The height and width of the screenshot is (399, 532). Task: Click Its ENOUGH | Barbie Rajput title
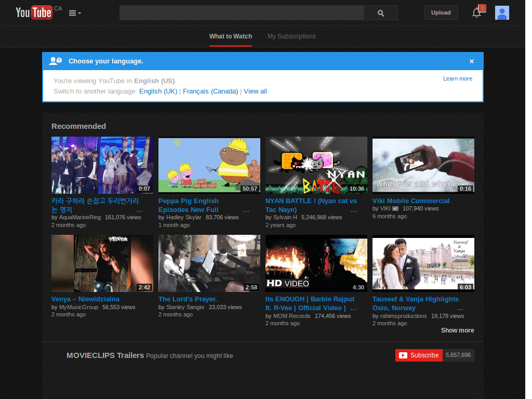pos(310,303)
